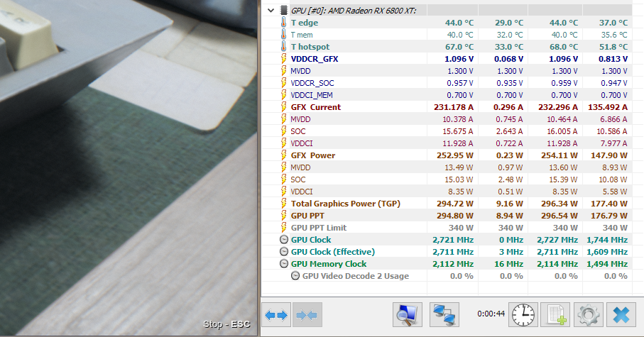
Task: Click the clock icon beside GPU Memory Clock
Action: tap(284, 264)
